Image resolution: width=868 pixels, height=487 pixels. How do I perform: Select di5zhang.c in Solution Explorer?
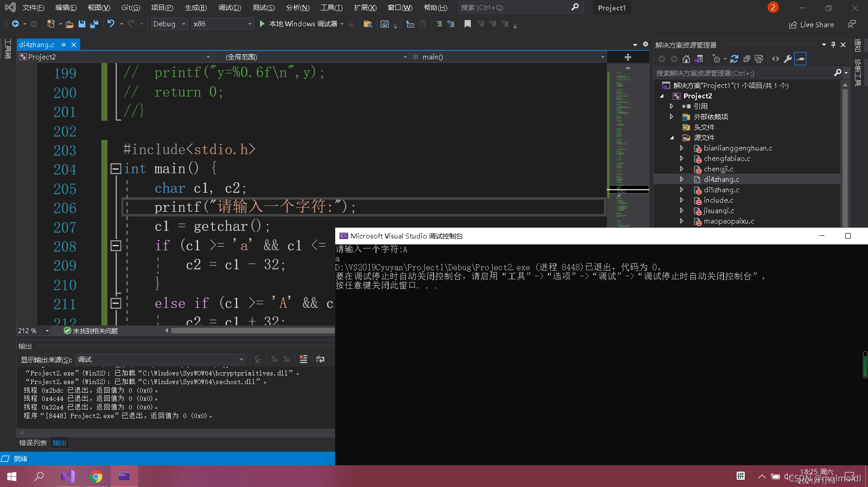[x=721, y=190]
